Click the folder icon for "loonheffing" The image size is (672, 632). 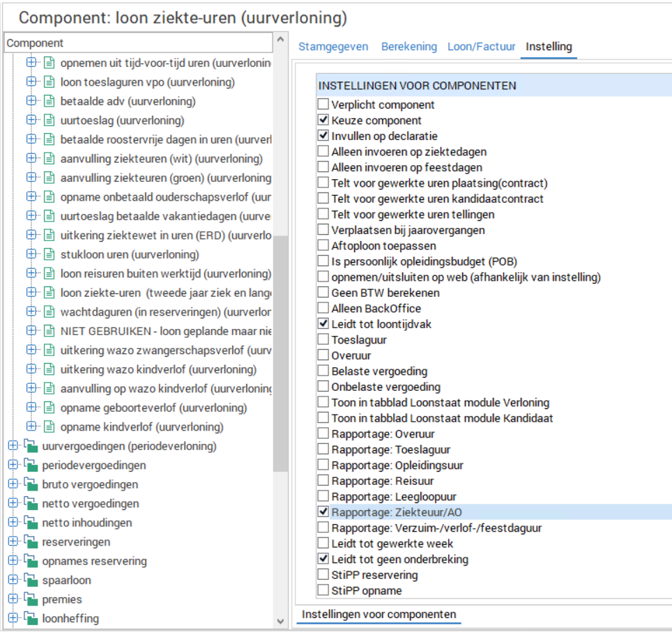[33, 618]
